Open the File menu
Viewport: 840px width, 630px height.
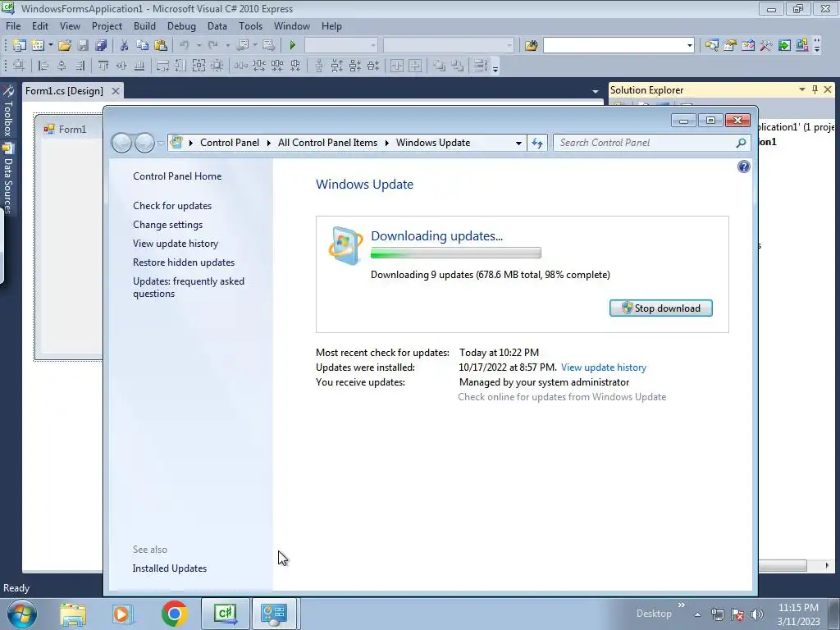(13, 25)
